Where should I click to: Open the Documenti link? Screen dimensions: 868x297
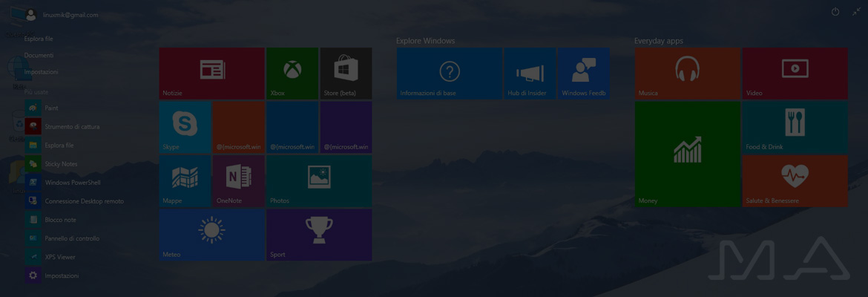pyautogui.click(x=39, y=56)
